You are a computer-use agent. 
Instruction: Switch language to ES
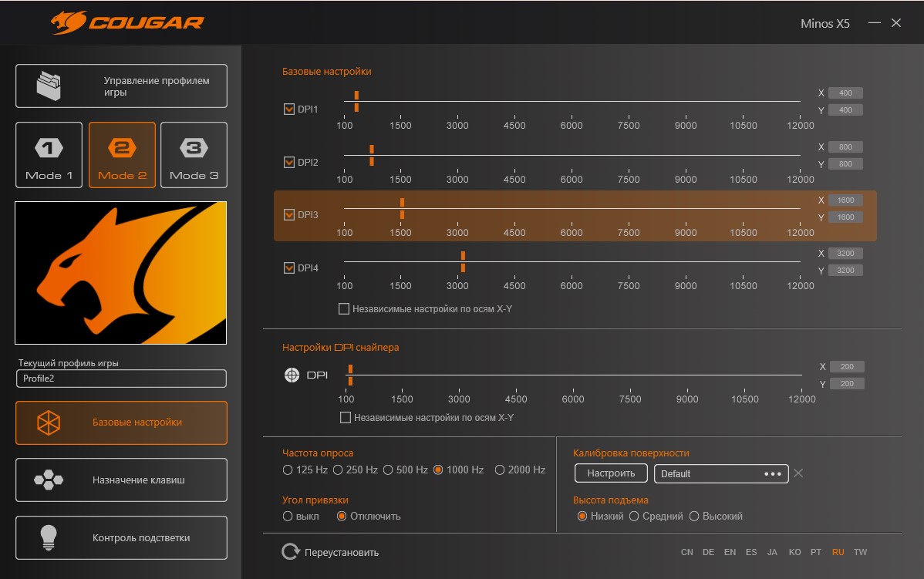click(x=751, y=552)
